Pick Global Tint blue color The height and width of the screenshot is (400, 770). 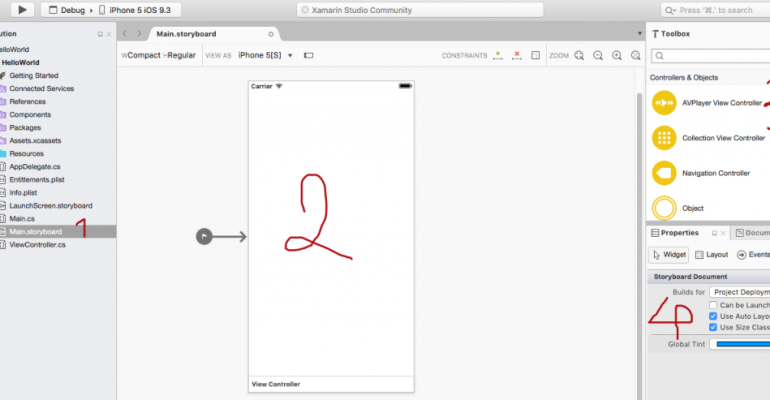[x=740, y=344]
